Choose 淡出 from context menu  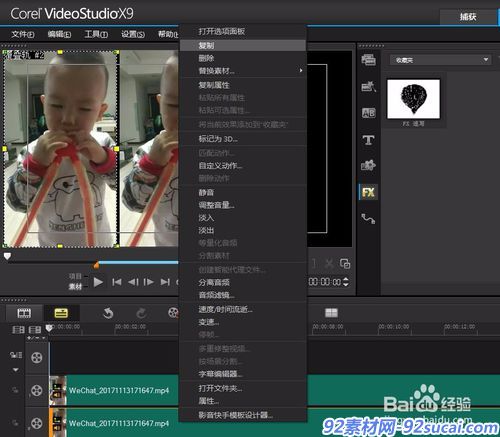tap(243, 231)
